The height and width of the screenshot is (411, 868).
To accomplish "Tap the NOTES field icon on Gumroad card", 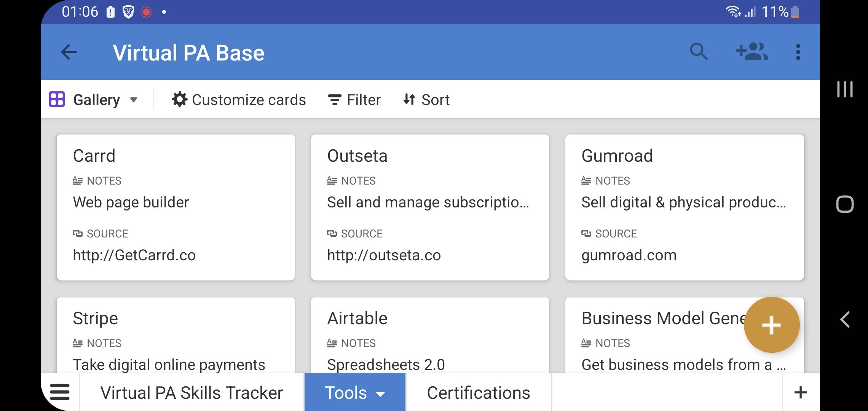I will point(586,180).
